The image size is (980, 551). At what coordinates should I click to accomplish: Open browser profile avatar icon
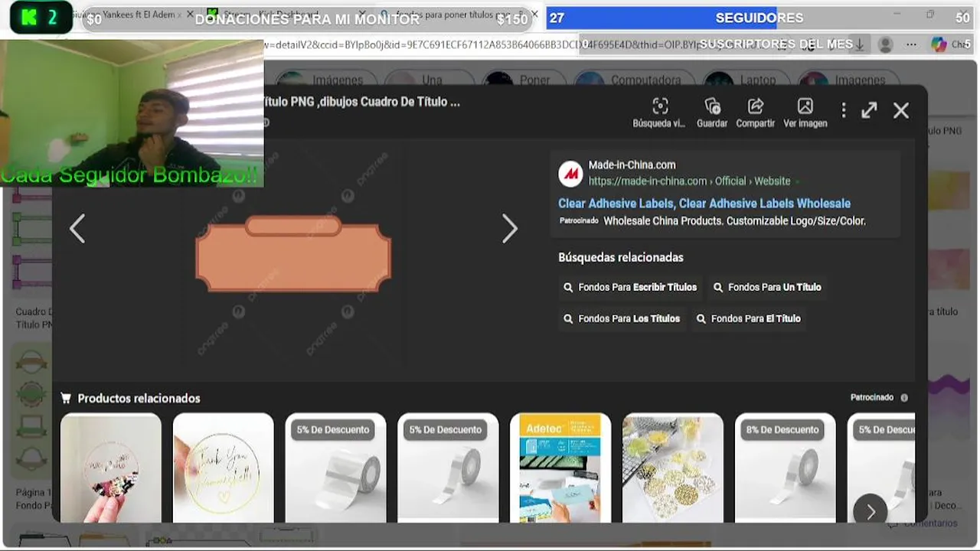[886, 44]
